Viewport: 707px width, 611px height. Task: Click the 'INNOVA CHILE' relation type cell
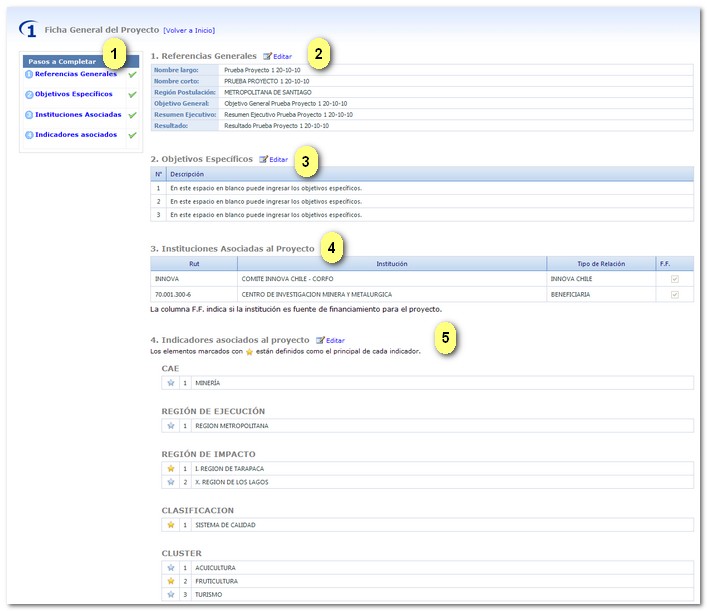click(601, 279)
